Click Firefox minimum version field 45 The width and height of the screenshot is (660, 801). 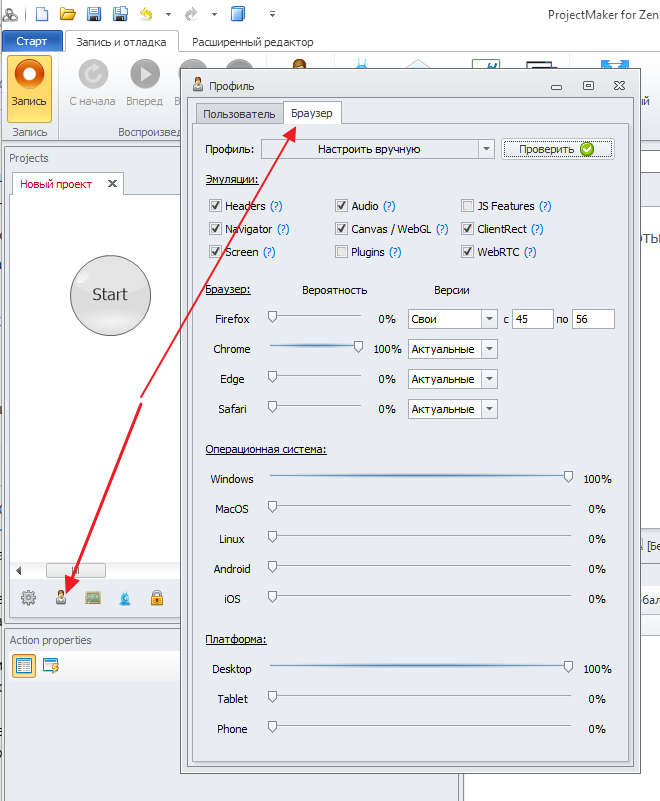pos(533,319)
